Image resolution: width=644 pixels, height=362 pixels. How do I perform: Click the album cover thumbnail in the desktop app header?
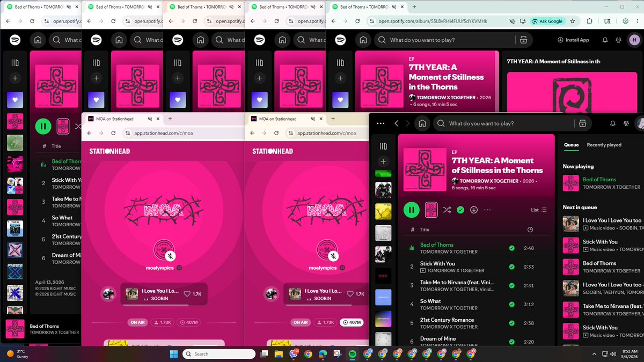coord(425,169)
